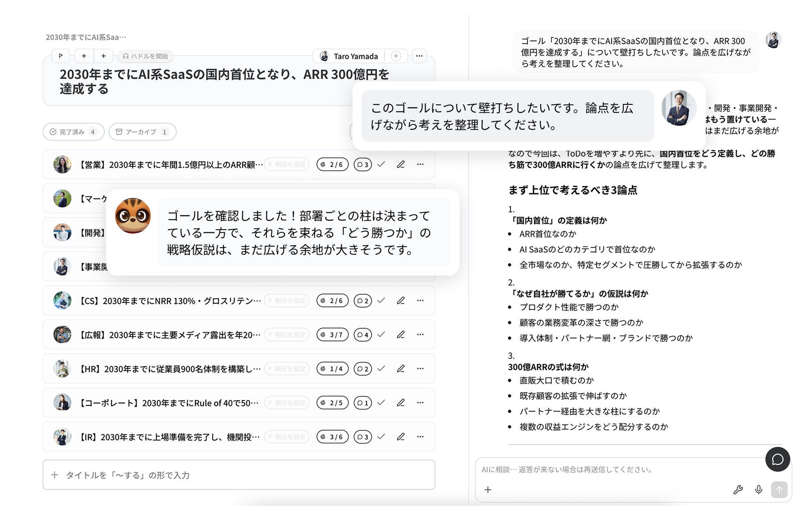Edit the 【CS】 NRR 130% item
This screenshot has height=520, width=812.
coord(401,301)
